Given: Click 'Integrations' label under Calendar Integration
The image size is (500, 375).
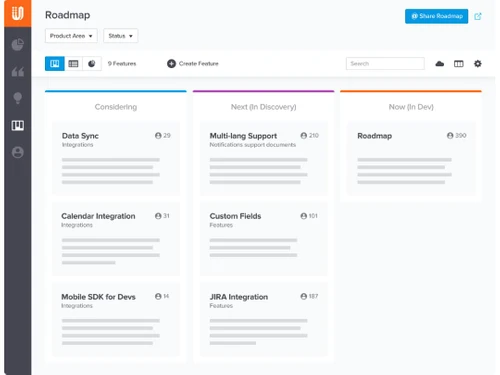Looking at the screenshot, I should (x=77, y=225).
